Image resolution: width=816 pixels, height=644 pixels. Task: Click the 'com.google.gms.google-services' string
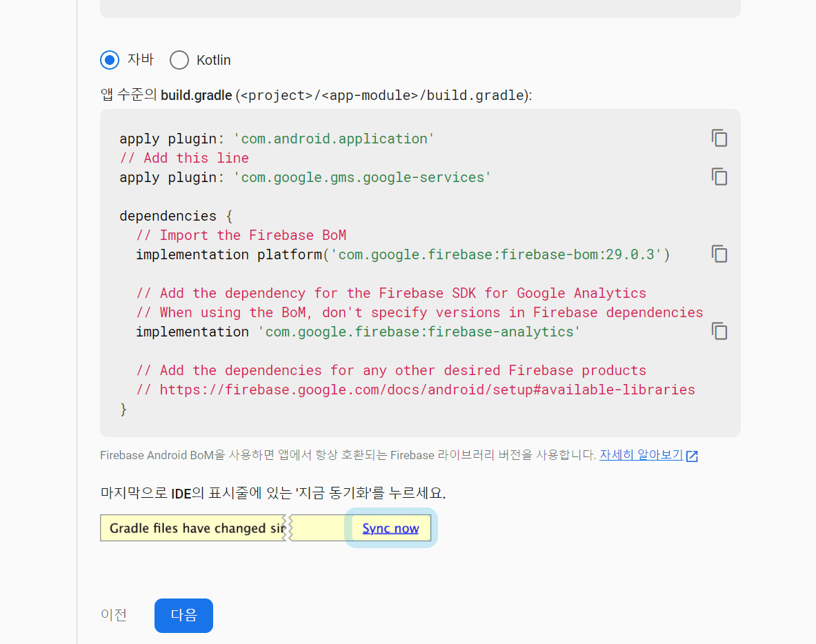(x=362, y=177)
